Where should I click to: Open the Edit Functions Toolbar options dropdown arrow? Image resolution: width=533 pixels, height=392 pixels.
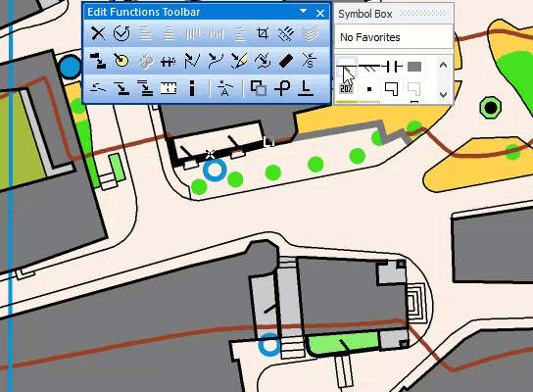[303, 12]
